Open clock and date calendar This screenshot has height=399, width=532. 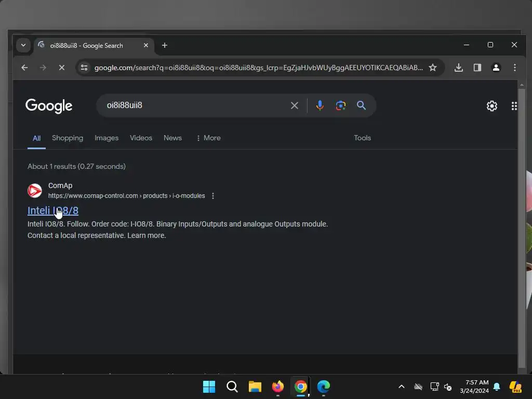(x=474, y=387)
